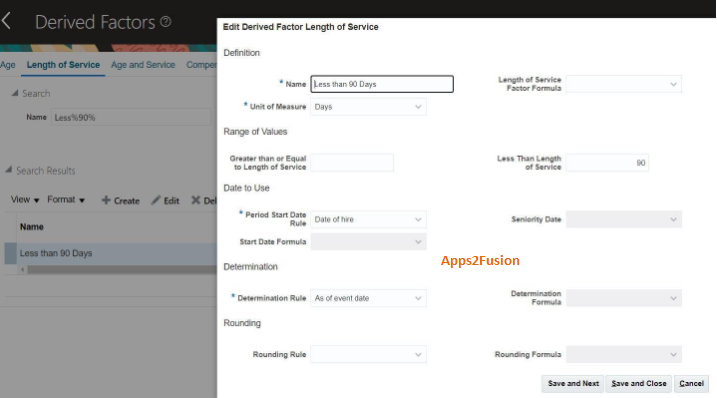Click the Create plus icon button
Viewport: 717px width, 398px height.
tap(121, 200)
